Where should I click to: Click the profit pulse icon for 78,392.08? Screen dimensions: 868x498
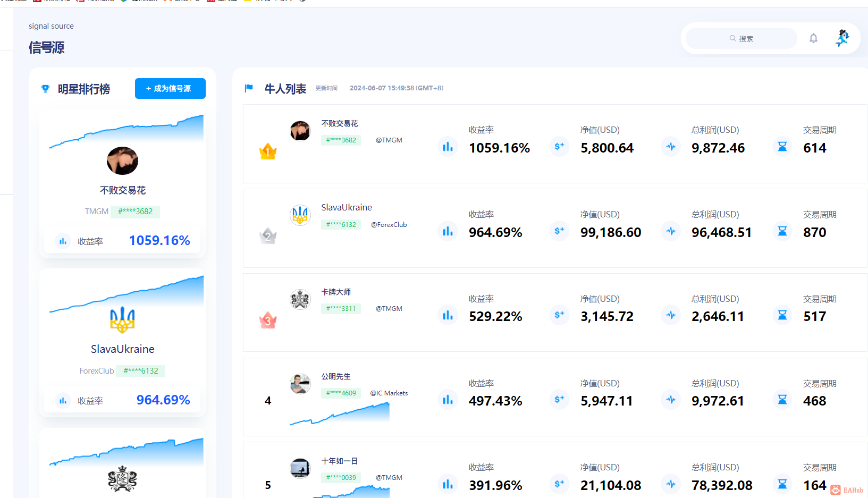pos(671,484)
